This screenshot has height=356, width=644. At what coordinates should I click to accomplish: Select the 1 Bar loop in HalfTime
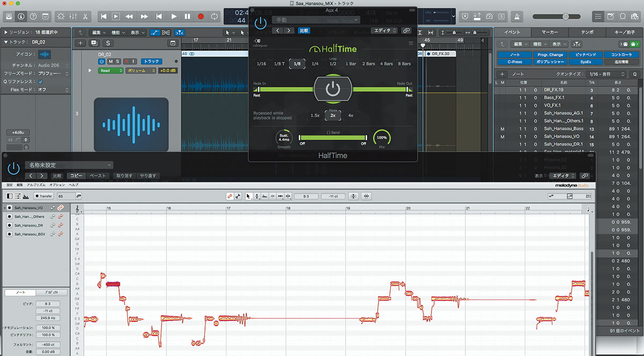click(350, 64)
